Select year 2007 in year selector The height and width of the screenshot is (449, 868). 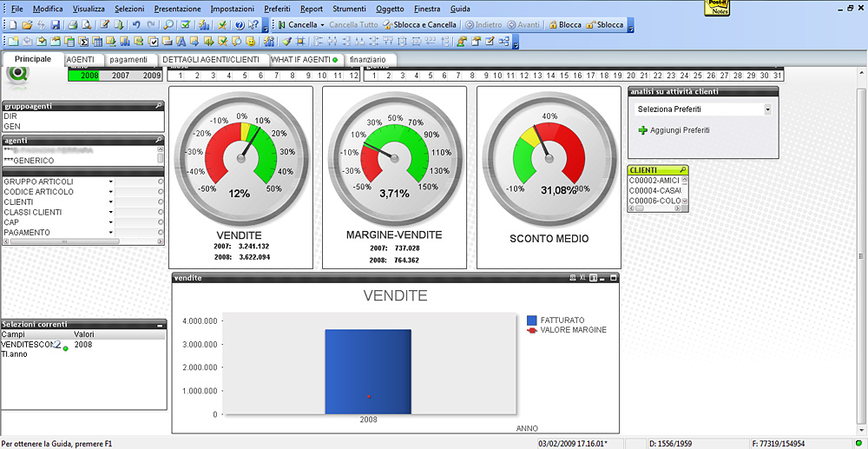point(121,76)
